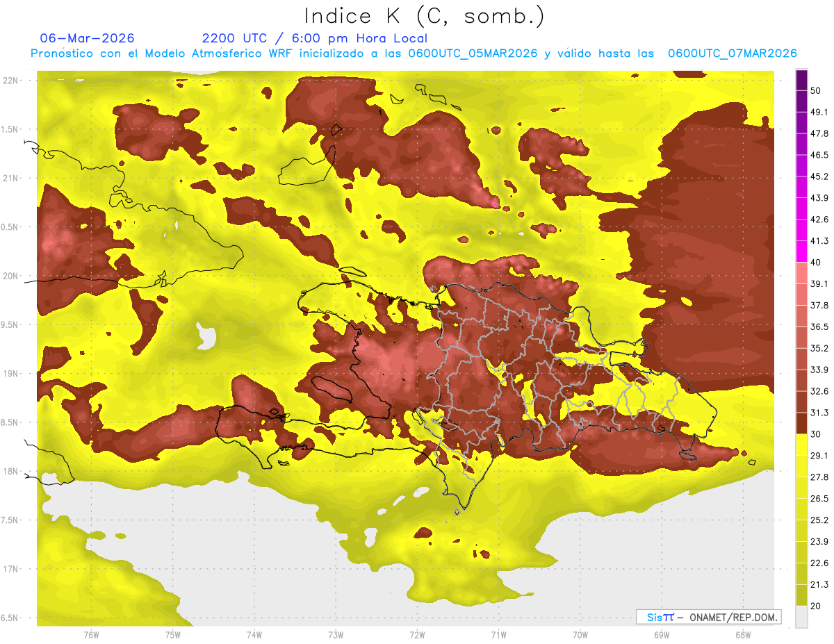Click the colorbar value '21.3'
This screenshot has height=644, width=834.
[819, 585]
